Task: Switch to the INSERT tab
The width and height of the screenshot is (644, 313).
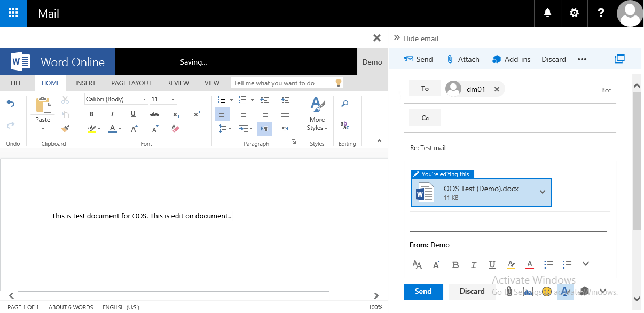Action: pyautogui.click(x=85, y=83)
